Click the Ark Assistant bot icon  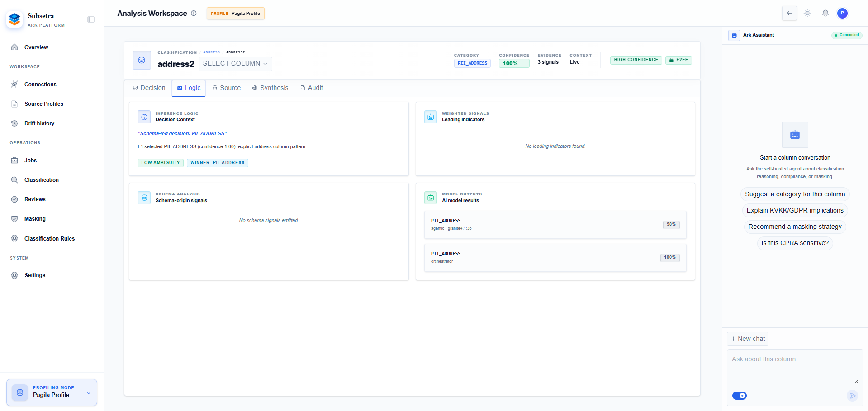point(734,35)
